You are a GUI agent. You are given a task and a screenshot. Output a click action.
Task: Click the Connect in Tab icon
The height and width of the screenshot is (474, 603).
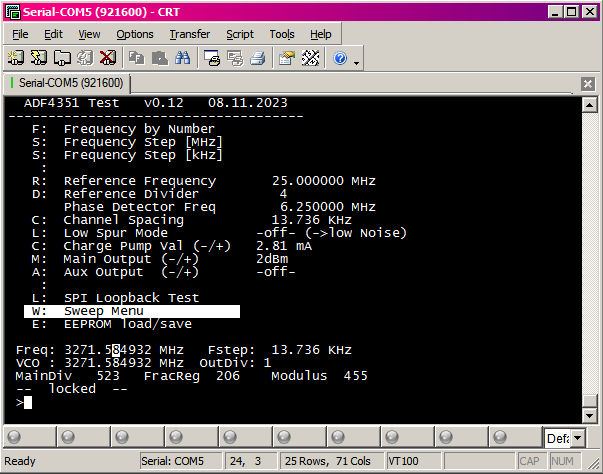click(62, 58)
